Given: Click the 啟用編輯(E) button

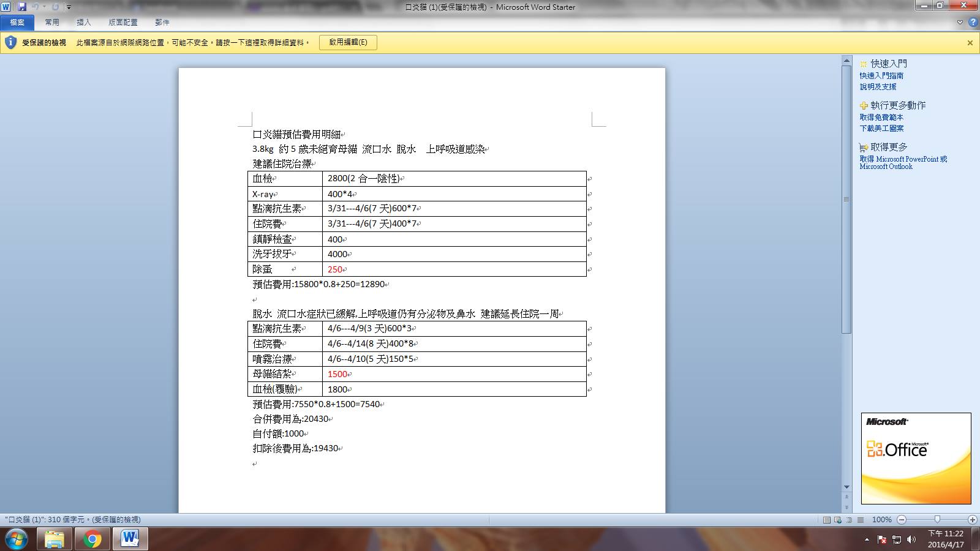Looking at the screenshot, I should [x=348, y=42].
